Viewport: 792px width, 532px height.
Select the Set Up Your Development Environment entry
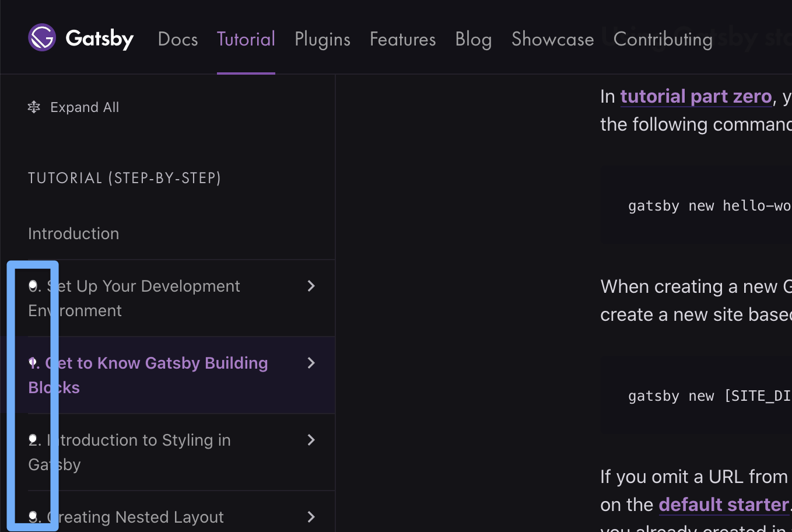pos(134,297)
